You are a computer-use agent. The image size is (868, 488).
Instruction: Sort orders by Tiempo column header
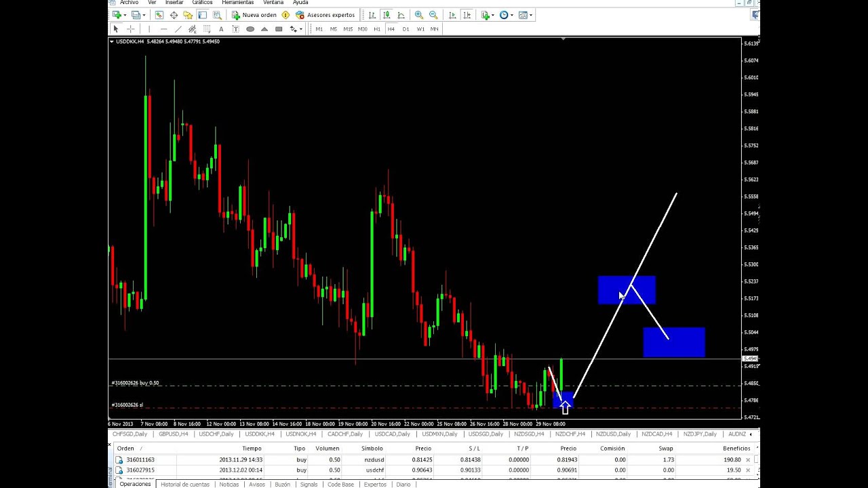(x=252, y=448)
